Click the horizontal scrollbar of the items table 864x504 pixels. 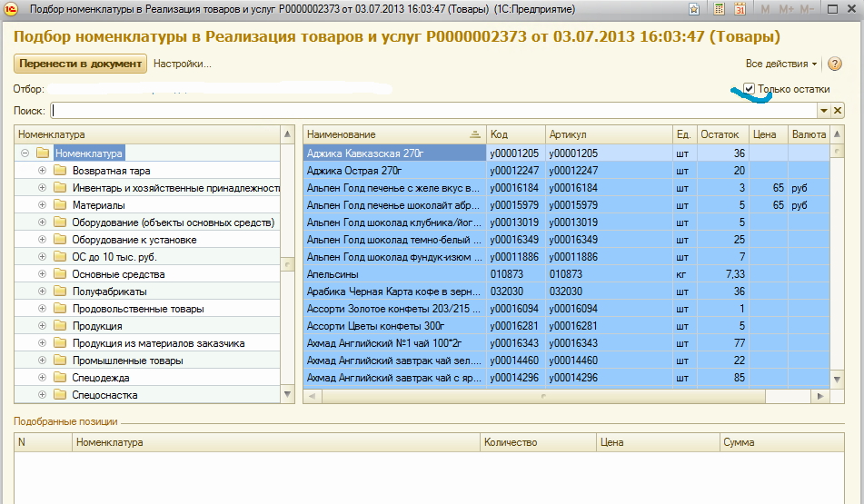click(545, 397)
